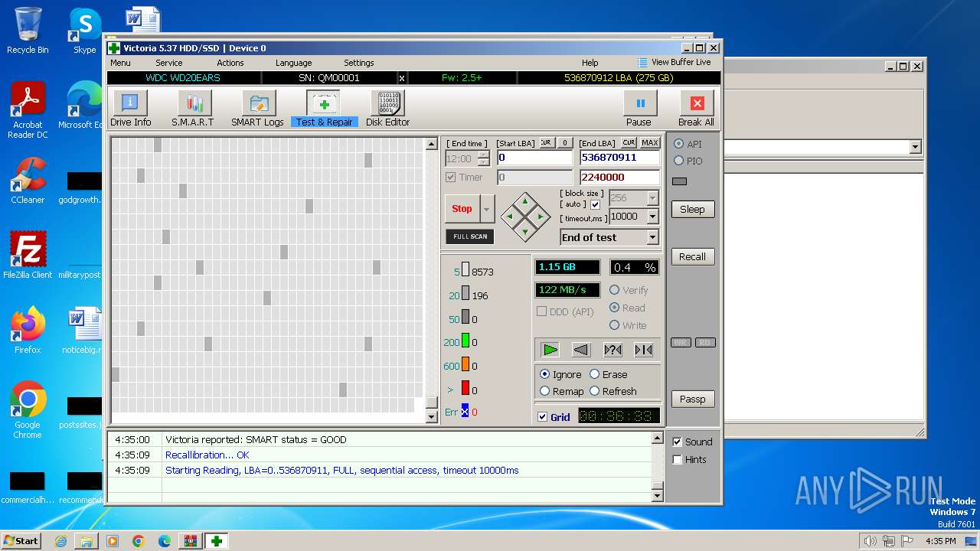Stop the scan with Stop button
980x551 pixels.
462,208
